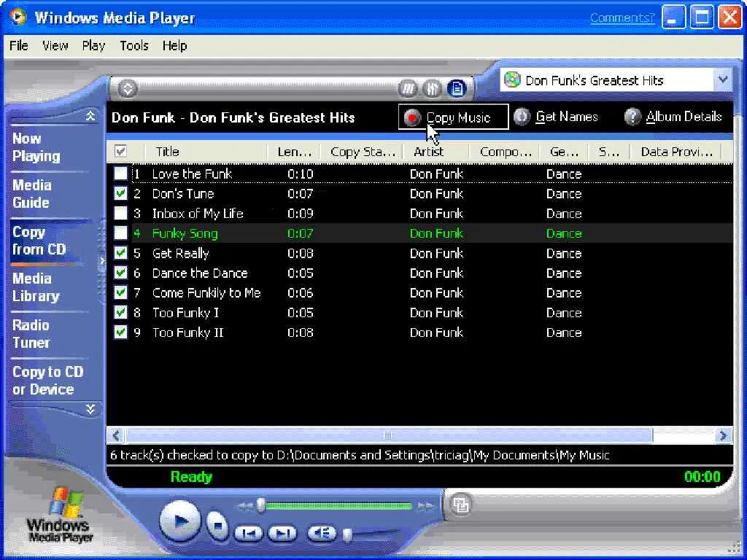Click the horizontal scrollbar right arrow
747x560 pixels.
pos(723,435)
